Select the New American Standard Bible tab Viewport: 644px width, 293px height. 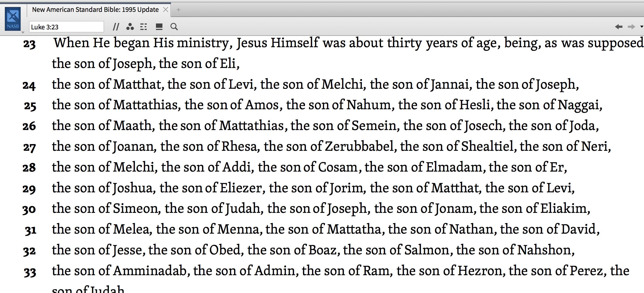tap(95, 10)
